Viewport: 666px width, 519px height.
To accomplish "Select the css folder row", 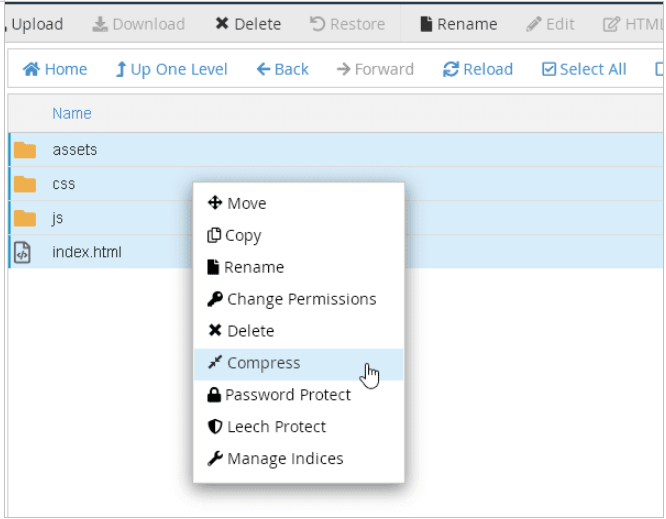I will 336,184.
